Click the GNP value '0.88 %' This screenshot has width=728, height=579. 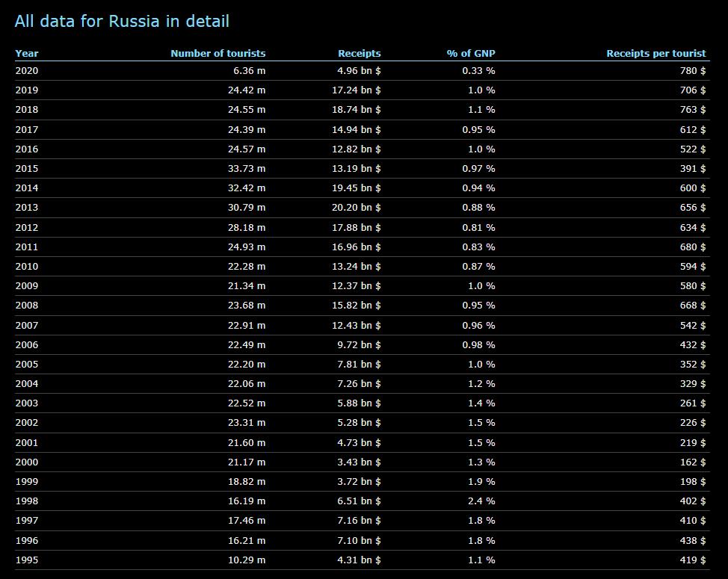click(478, 208)
